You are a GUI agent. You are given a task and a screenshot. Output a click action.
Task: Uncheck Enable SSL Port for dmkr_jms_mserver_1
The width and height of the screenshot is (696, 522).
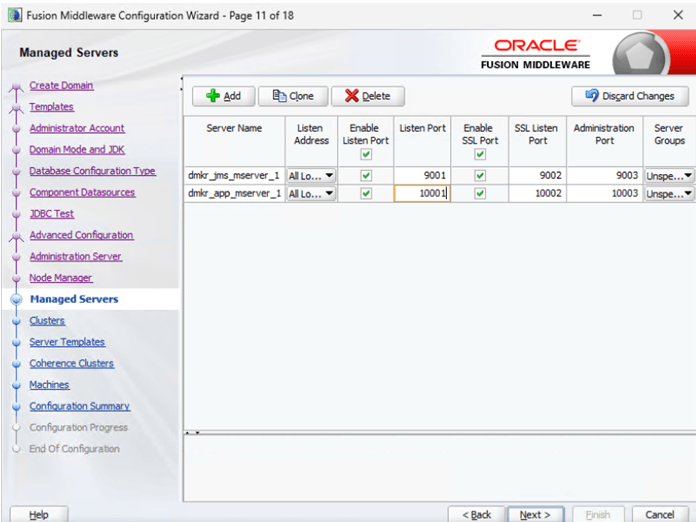coord(480,176)
